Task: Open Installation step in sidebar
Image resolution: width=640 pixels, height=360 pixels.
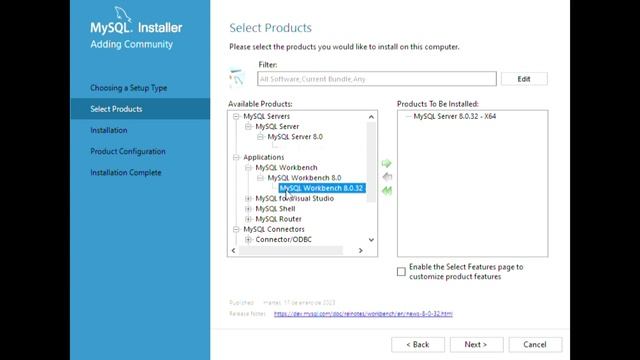Action: (x=109, y=130)
